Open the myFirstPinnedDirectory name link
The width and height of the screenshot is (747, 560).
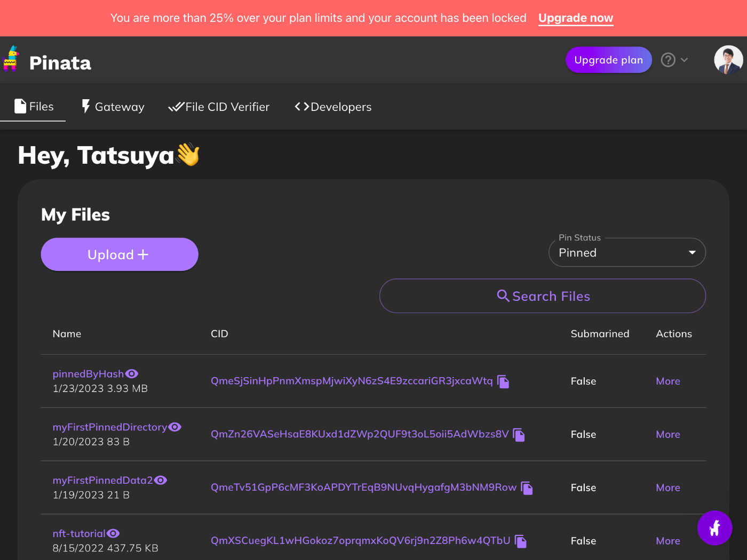pos(110,427)
